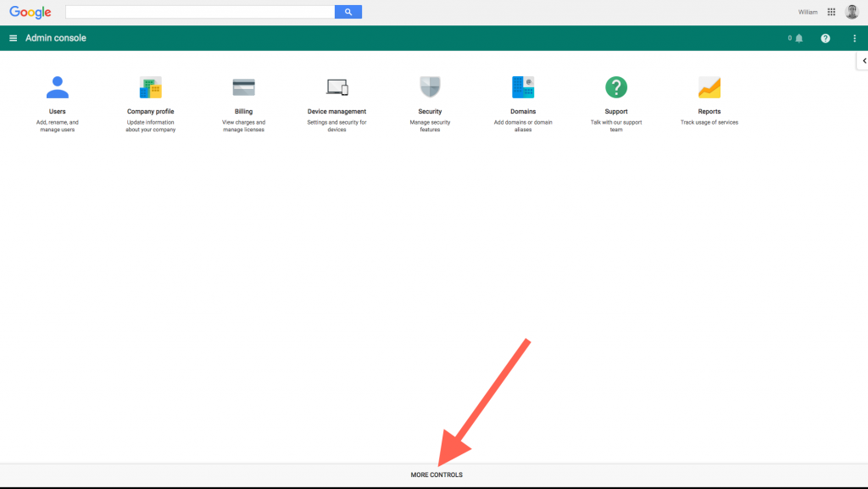Click inside the Google search field
The height and width of the screenshot is (489, 868).
coord(200,12)
